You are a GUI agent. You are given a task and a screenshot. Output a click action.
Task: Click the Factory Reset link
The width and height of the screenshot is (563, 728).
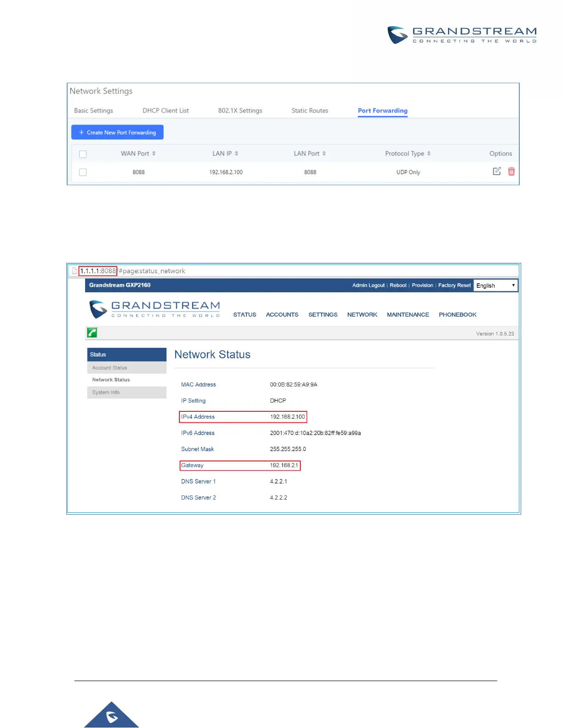coord(454,285)
